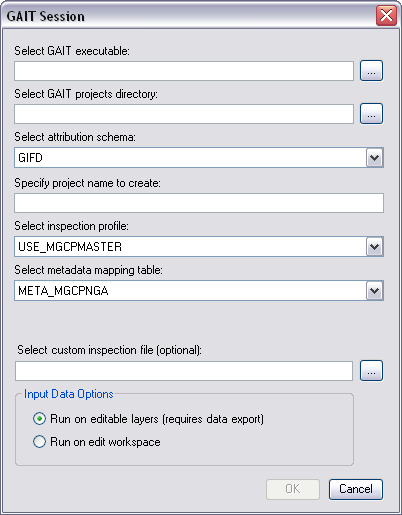The width and height of the screenshot is (402, 515).
Task: Click the project name to create field
Action: [199, 203]
